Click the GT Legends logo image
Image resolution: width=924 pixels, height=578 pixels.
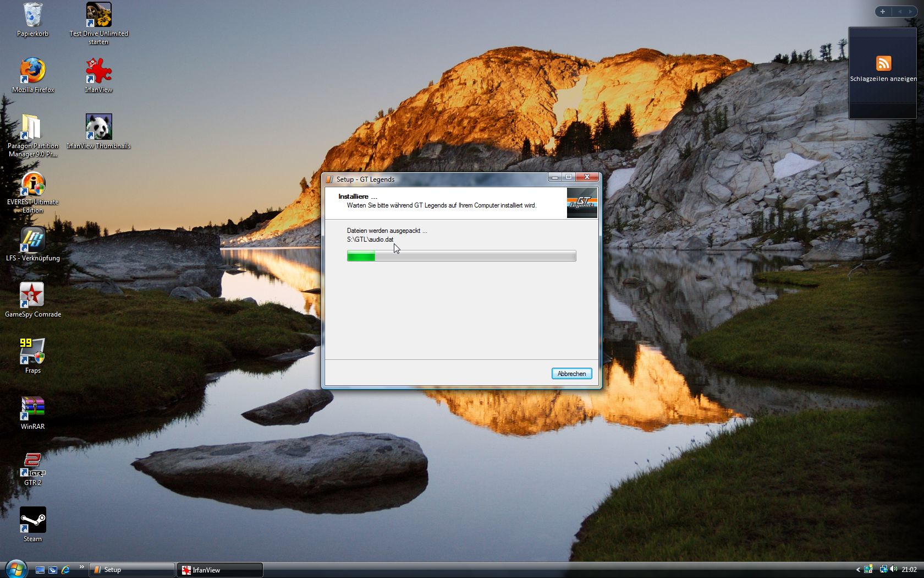582,203
